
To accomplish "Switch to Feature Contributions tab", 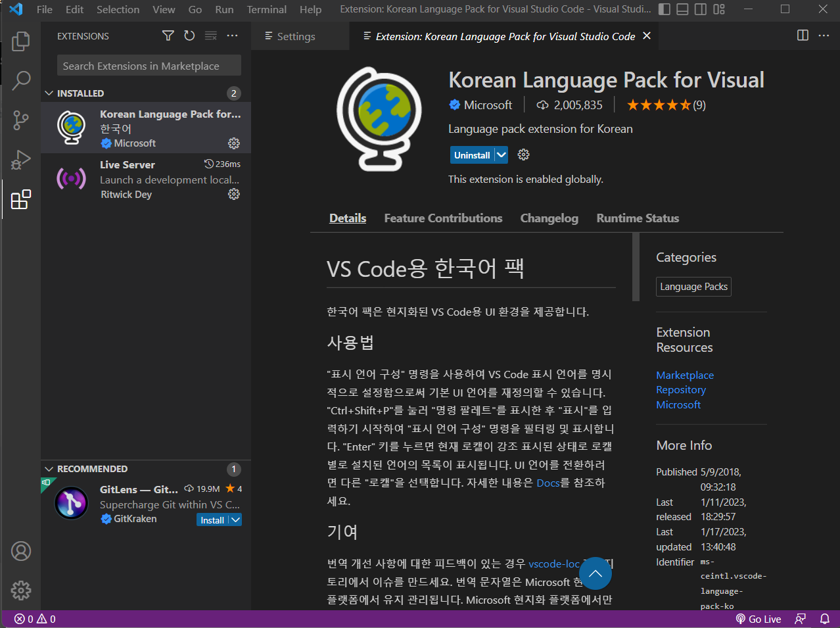I will pyautogui.click(x=443, y=218).
